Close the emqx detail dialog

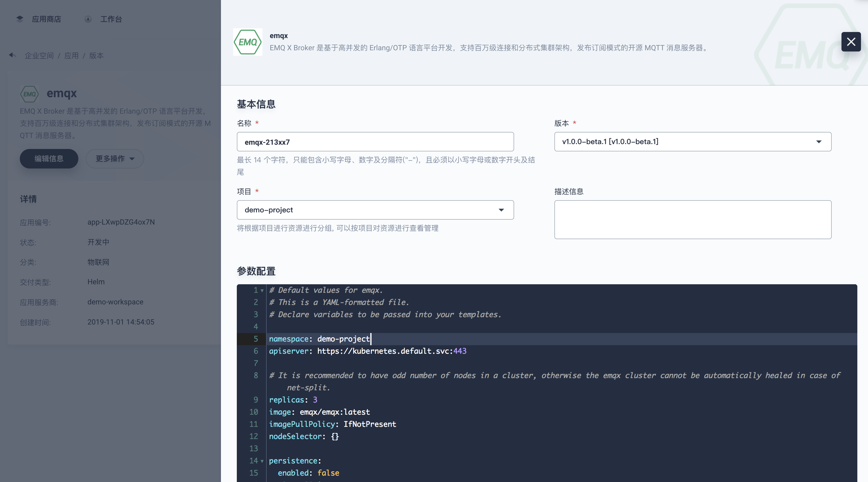[x=851, y=42]
